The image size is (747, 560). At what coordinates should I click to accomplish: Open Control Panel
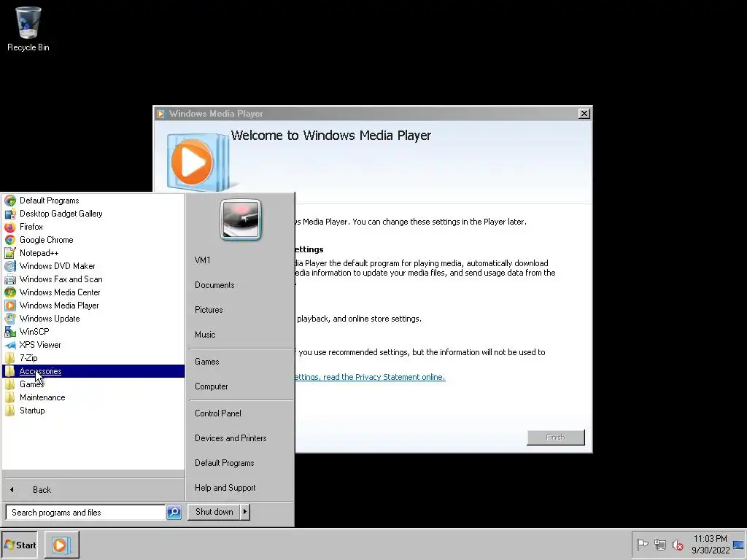coord(241,413)
